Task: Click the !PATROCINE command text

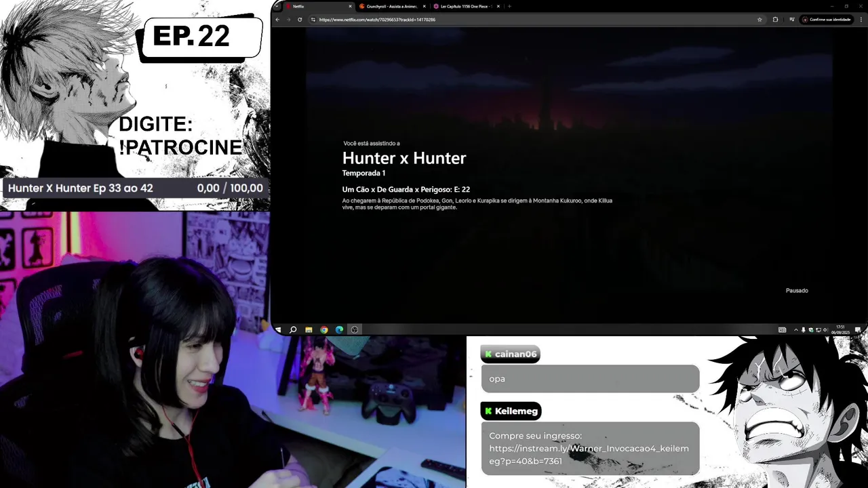Action: click(x=180, y=147)
